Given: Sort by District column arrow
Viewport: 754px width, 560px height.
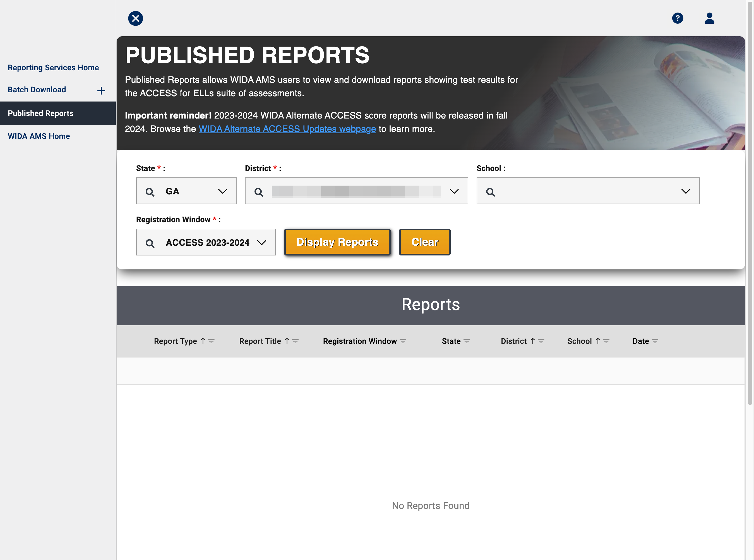Looking at the screenshot, I should [x=532, y=341].
